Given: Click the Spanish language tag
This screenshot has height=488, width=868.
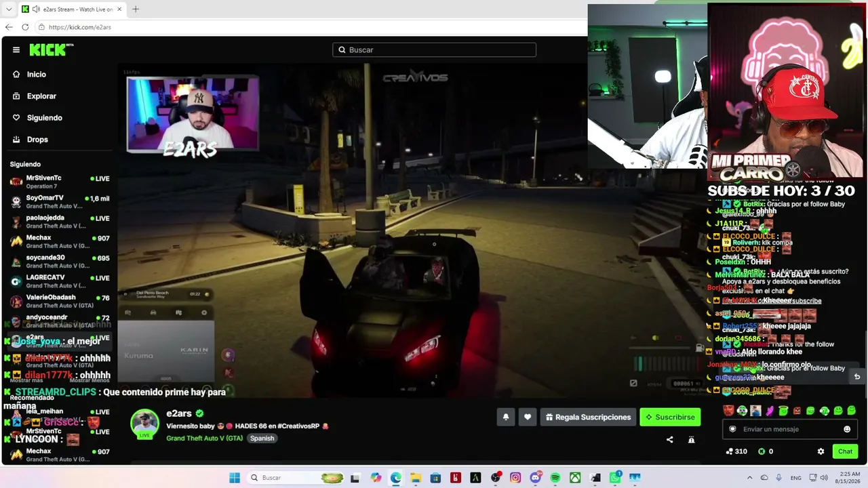Looking at the screenshot, I should [262, 439].
